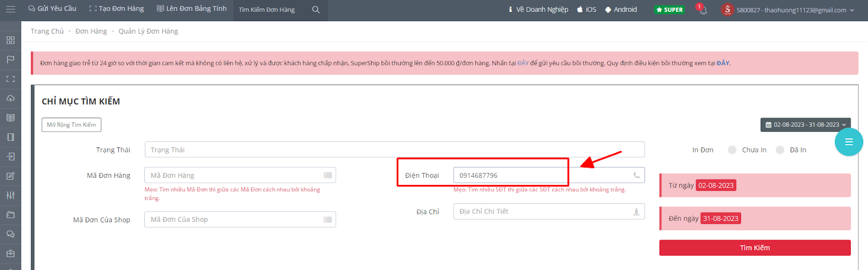This screenshot has width=868, height=270.
Task: Click the phone icon in Điện Thoại field
Action: tap(636, 176)
